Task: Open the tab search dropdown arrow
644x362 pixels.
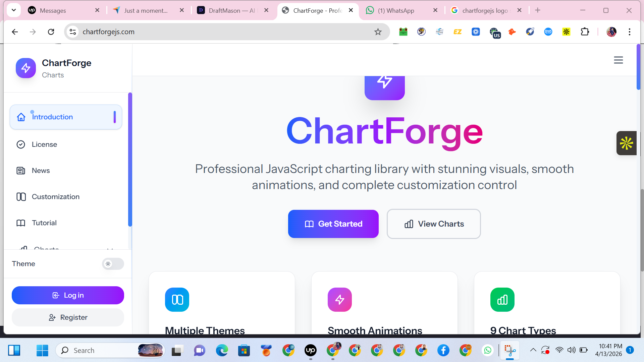Action: [14, 10]
